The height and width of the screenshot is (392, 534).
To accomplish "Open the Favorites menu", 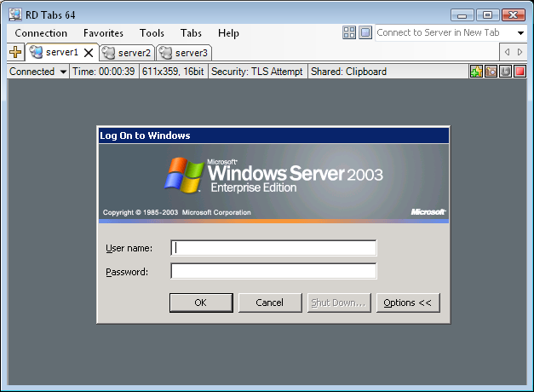I will tap(103, 33).
